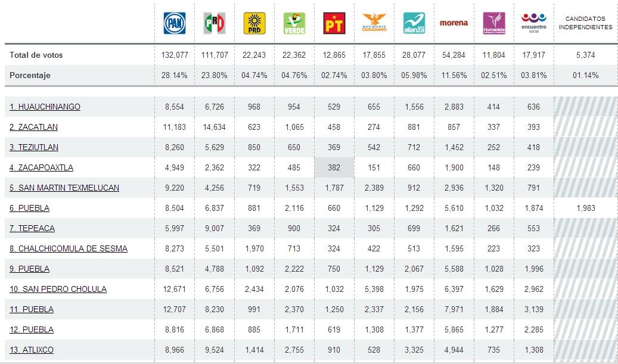
Task: Select the red PT party logo
Action: tap(334, 23)
